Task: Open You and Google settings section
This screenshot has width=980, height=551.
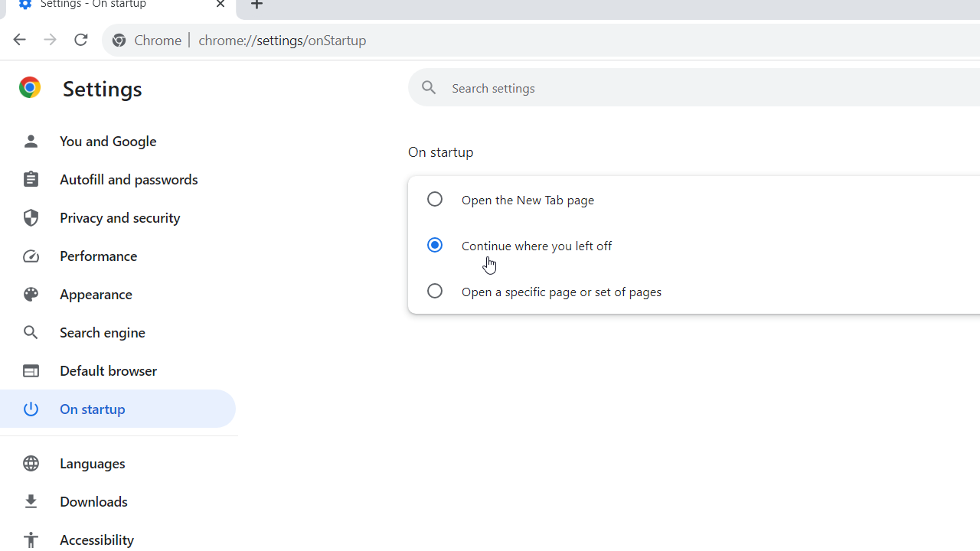Action: click(118, 141)
